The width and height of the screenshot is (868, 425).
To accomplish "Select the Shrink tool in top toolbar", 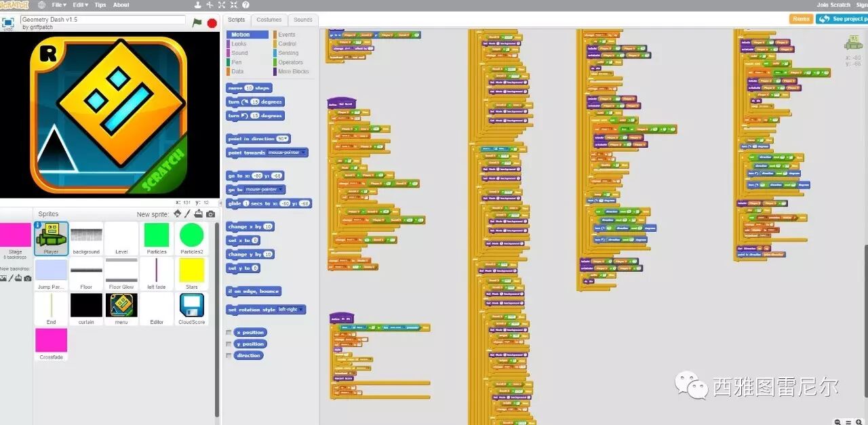I will click(x=234, y=5).
